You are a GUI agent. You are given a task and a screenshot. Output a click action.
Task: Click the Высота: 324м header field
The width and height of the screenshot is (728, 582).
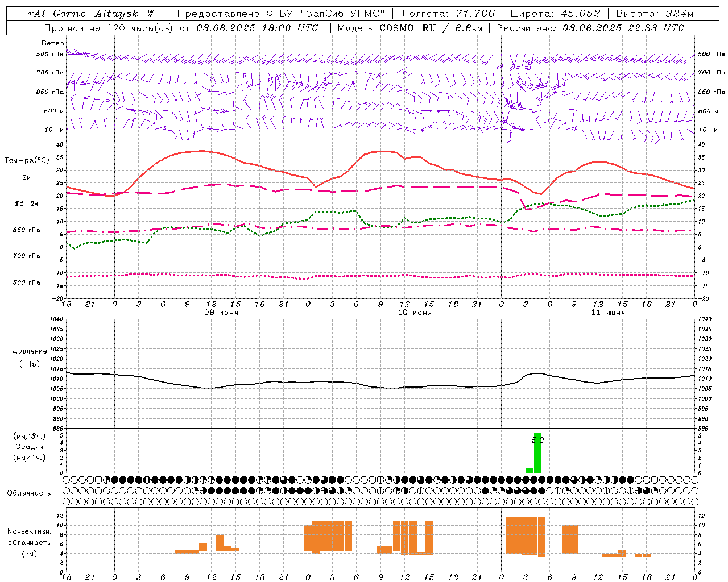tap(655, 14)
